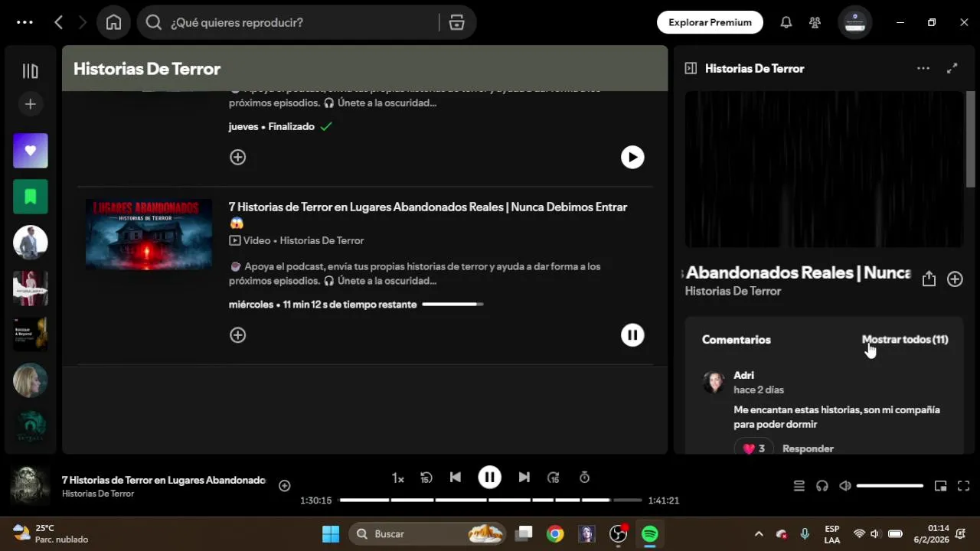This screenshot has height=551, width=980.
Task: Expand Your Library sidebar icon
Action: pyautogui.click(x=31, y=71)
